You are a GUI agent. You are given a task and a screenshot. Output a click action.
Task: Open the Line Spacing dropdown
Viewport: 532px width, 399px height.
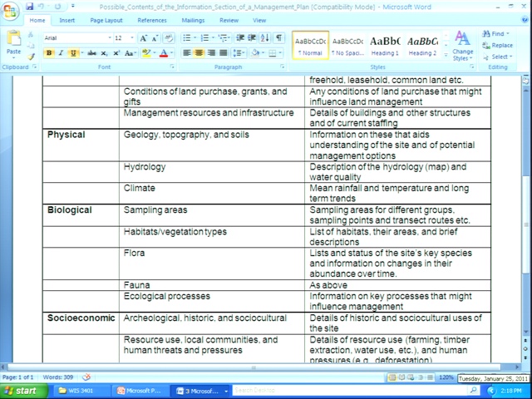(239, 53)
